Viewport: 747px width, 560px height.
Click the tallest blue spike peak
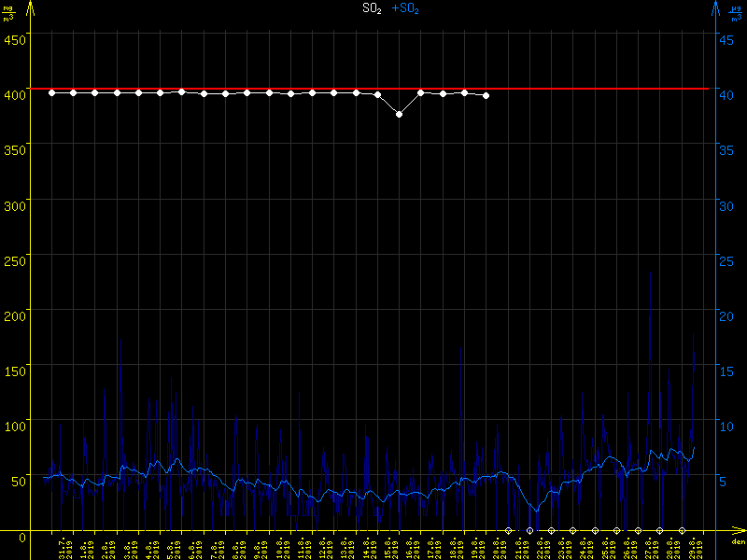[650, 273]
